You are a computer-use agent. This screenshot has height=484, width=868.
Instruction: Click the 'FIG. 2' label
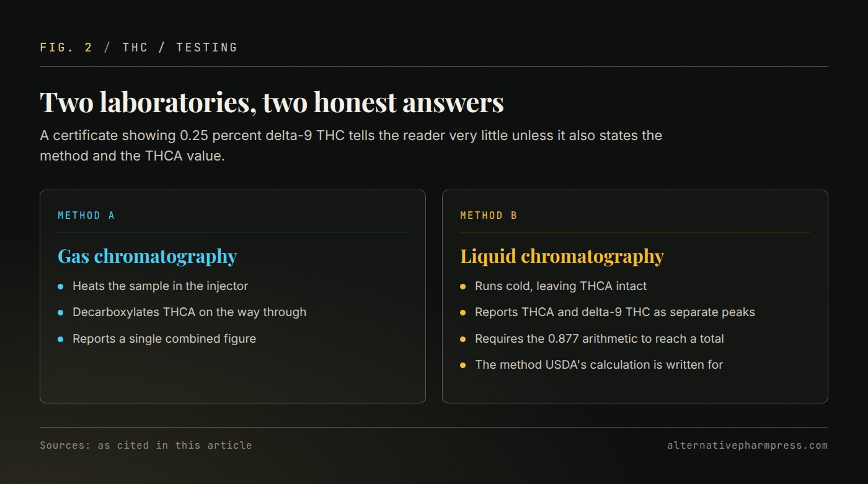point(66,47)
